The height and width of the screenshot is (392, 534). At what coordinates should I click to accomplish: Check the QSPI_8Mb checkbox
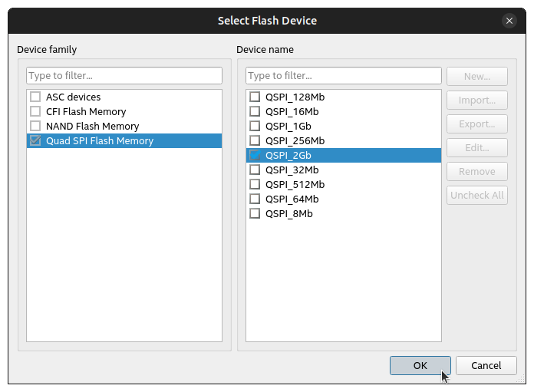tap(255, 214)
